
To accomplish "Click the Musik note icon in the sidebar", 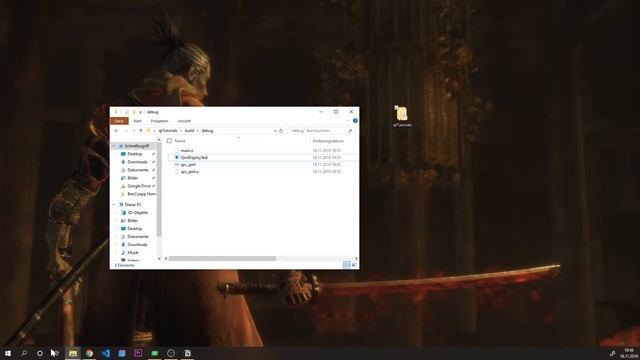I will (123, 253).
